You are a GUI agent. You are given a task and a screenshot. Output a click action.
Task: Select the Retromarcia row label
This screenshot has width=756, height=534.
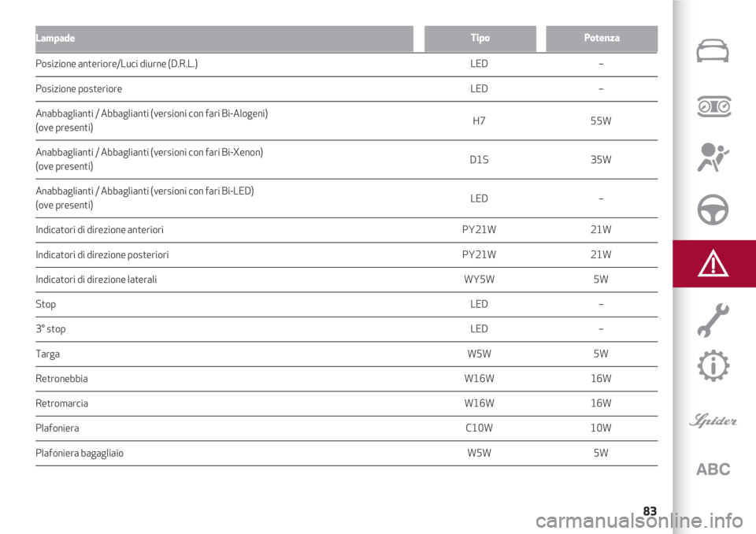tap(61, 403)
